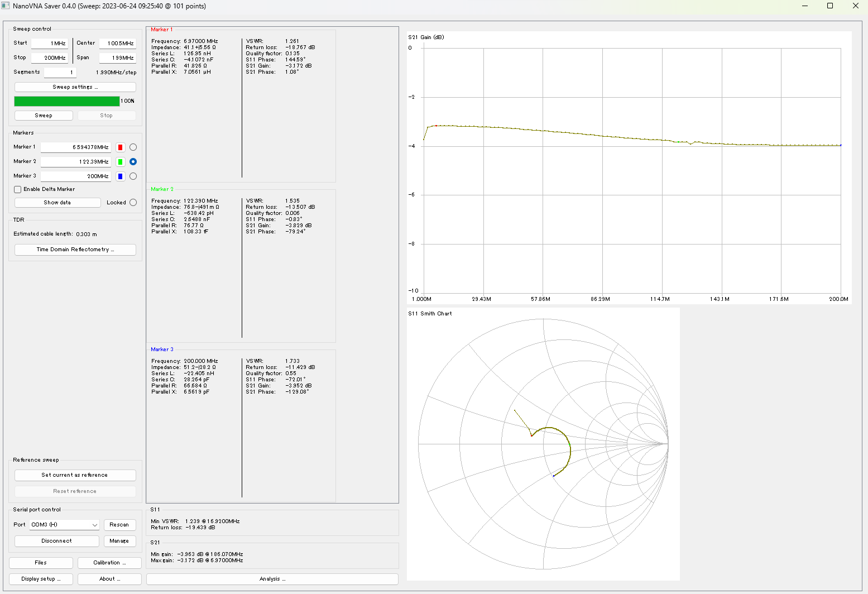868x594 pixels.
Task: Click the NanoVNA Saver title bar icon
Action: click(6, 6)
